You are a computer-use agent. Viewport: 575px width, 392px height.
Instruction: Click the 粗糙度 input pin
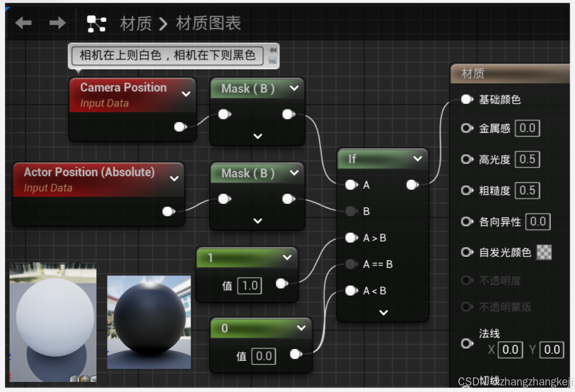(x=467, y=190)
